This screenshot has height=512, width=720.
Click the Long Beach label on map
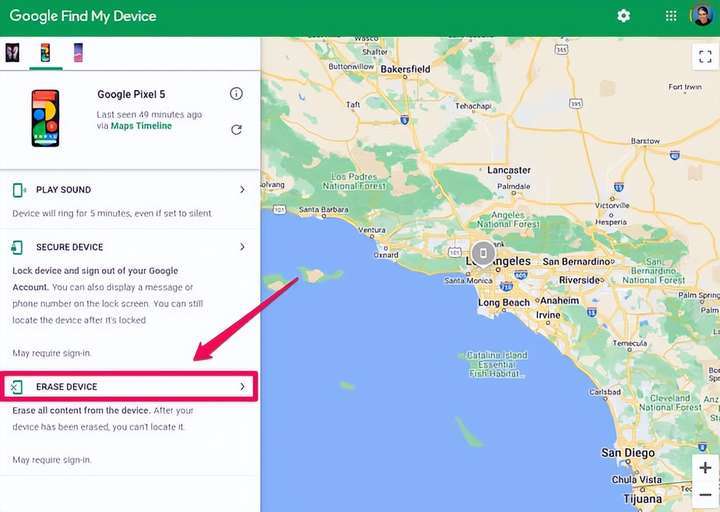pyautogui.click(x=504, y=303)
